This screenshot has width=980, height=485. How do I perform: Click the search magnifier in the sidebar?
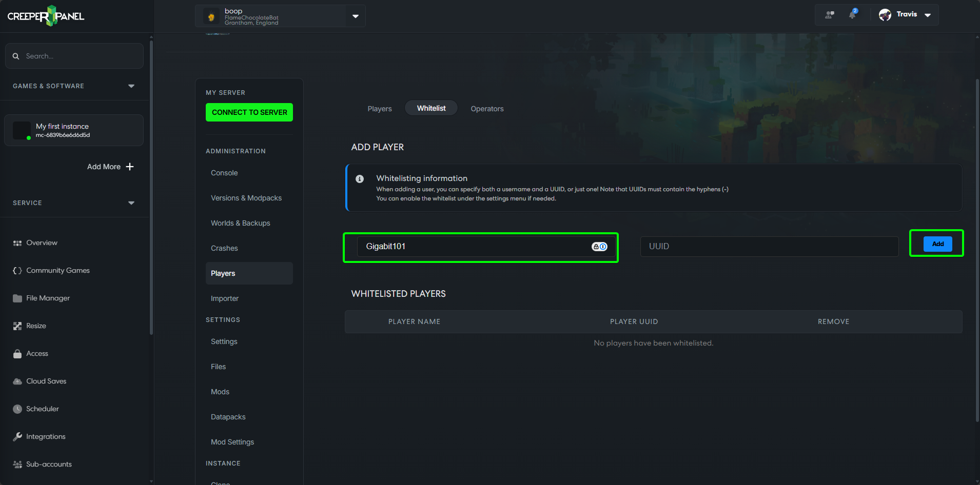(16, 56)
